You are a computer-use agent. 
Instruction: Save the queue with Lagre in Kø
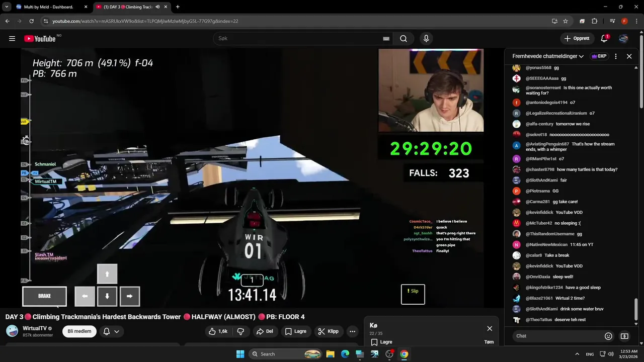point(382,342)
